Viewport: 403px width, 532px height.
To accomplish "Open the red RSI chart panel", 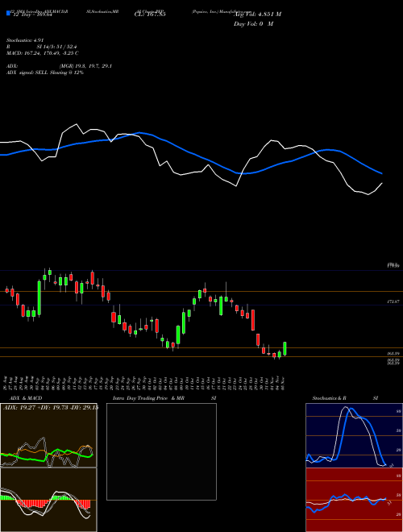I will (x=354, y=500).
